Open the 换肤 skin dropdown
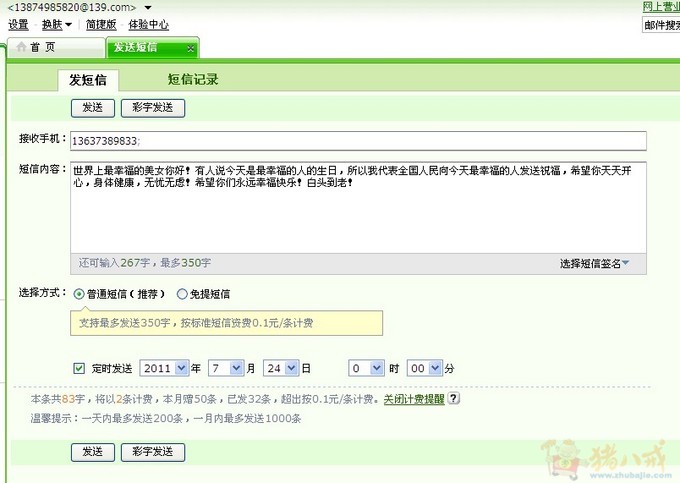This screenshot has width=680, height=483. coord(56,25)
